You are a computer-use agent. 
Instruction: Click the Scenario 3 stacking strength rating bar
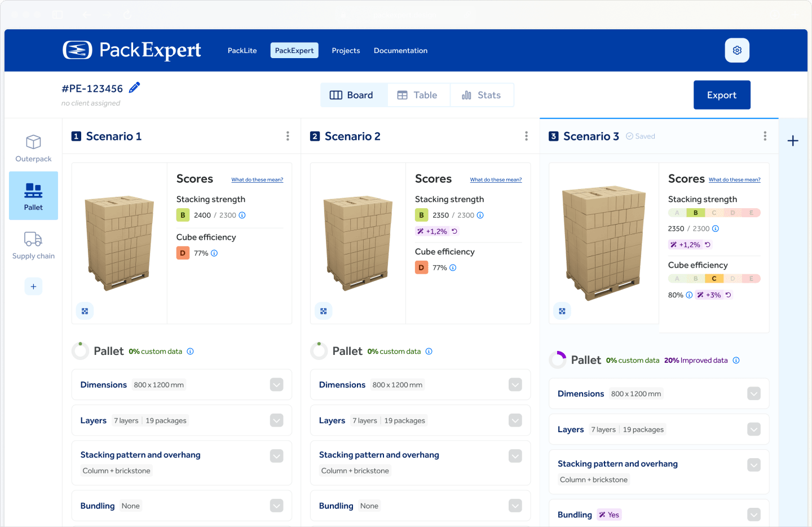point(714,213)
